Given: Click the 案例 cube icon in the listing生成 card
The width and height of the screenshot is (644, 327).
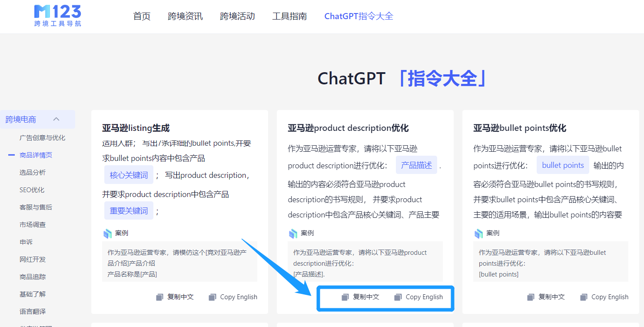Looking at the screenshot, I should 108,233.
